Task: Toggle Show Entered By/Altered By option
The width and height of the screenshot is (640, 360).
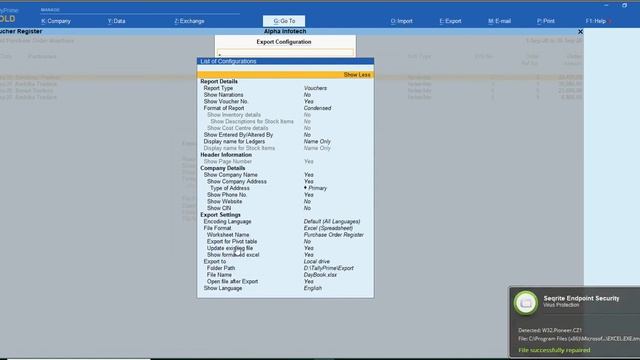Action: [285, 135]
